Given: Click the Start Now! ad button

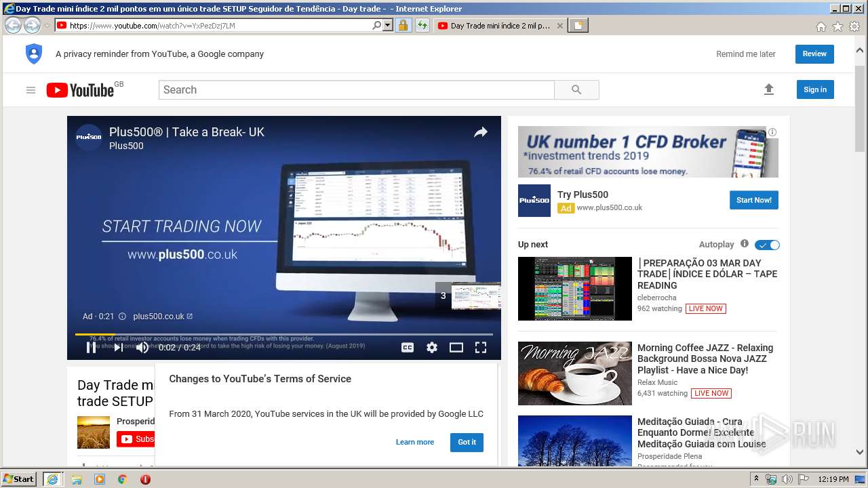Looking at the screenshot, I should click(754, 200).
